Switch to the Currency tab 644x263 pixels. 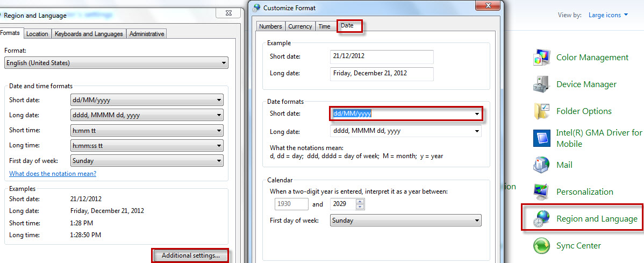pyautogui.click(x=300, y=26)
